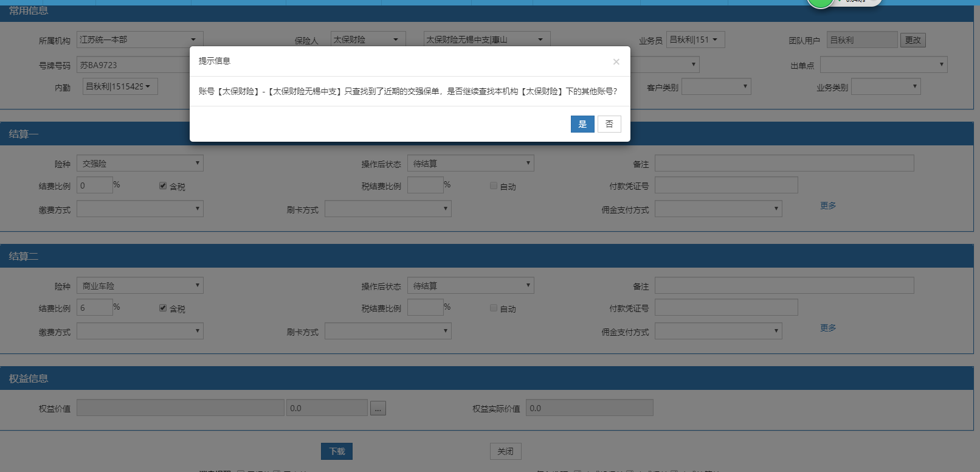
Task: Close the 提示信息 dialog with the × icon
Action: tap(616, 61)
